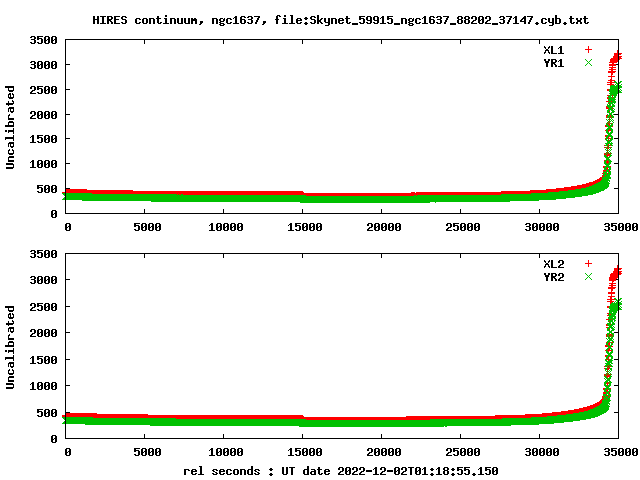The image size is (640, 480).
Task: Click top plot x-axis value 10000
Action: [x=226, y=227]
